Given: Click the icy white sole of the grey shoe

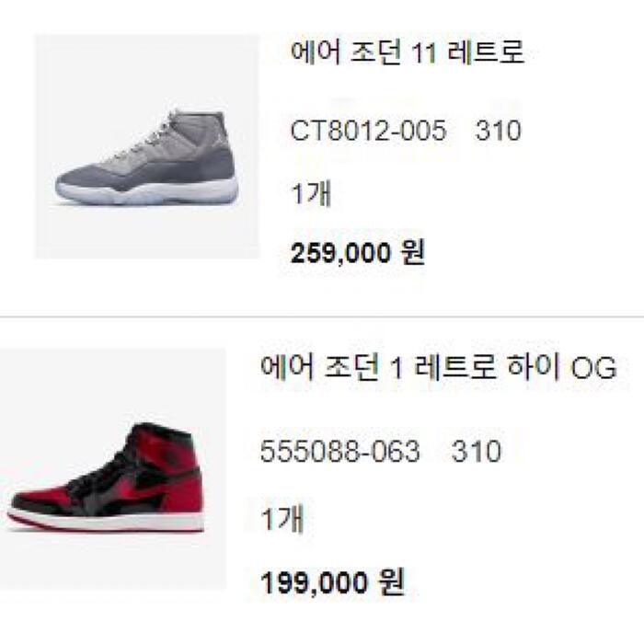Looking at the screenshot, I should [x=147, y=192].
